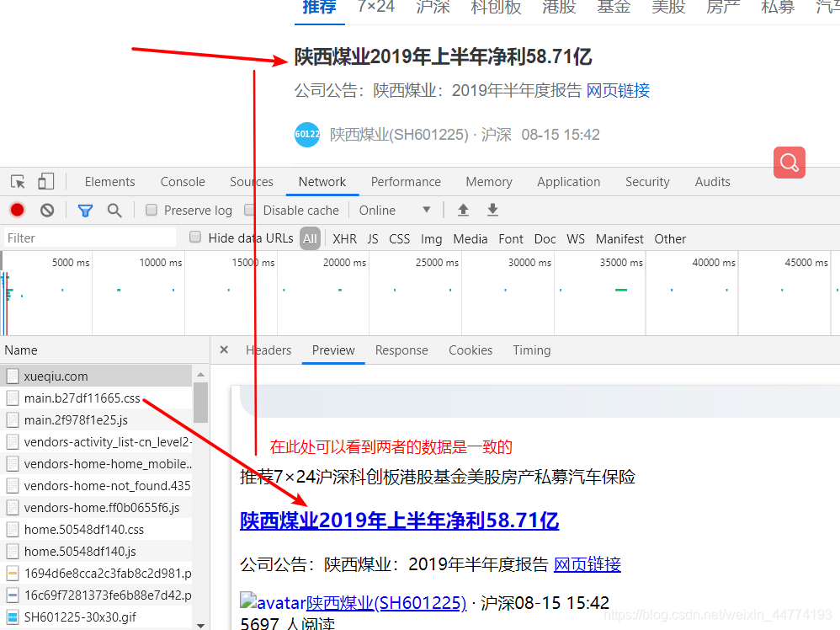This screenshot has width=840, height=630.
Task: Click the export HAR download arrow
Action: (493, 210)
